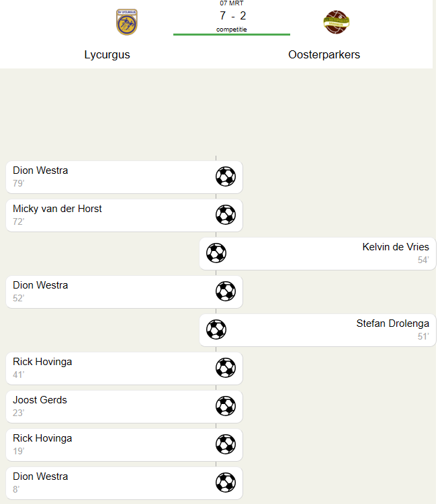
Task: Click ball icon at 8' Dion Westra goal
Action: click(226, 483)
